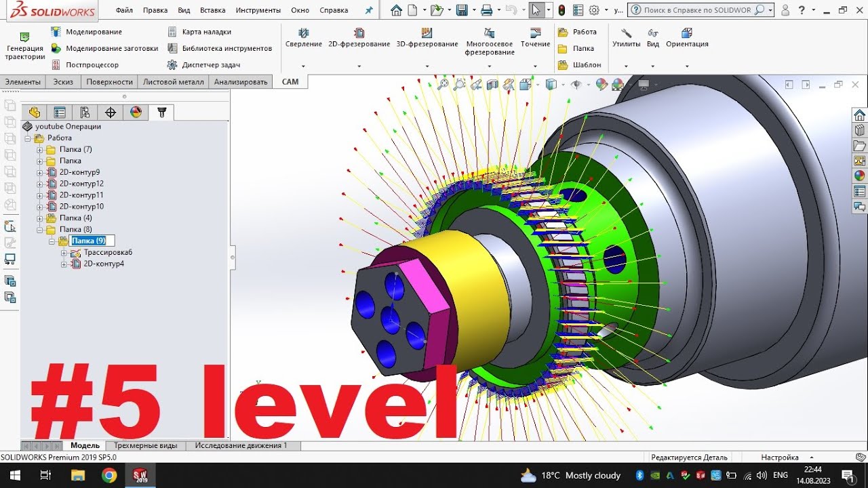Select 2D-контур10 in operations tree
868x488 pixels.
coord(81,207)
